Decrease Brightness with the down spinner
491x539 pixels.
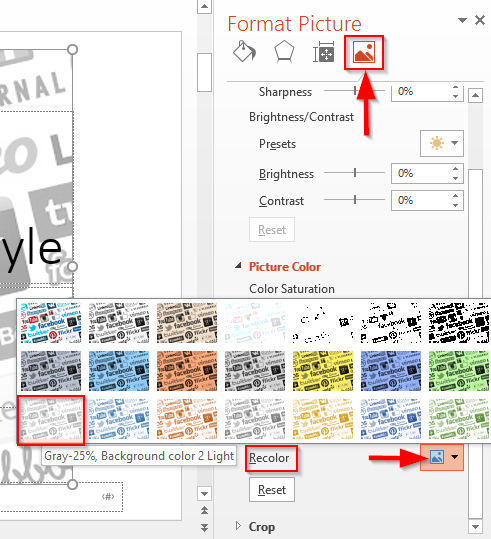[x=455, y=178]
